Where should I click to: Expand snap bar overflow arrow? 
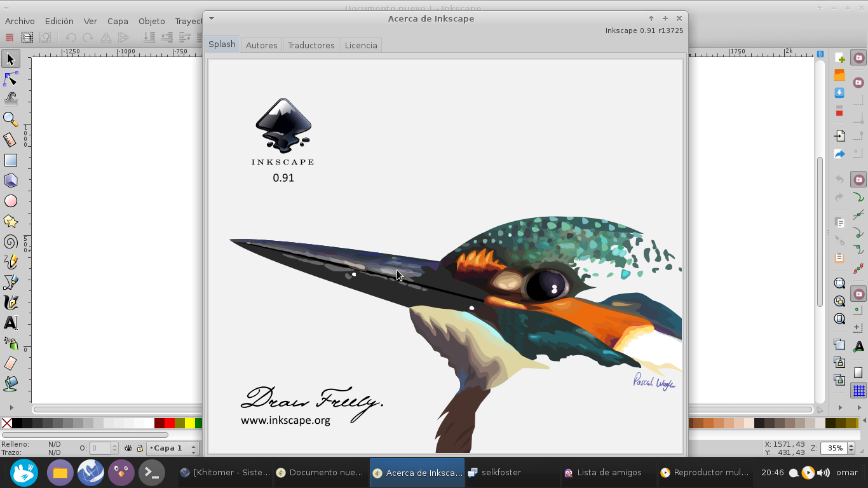[858, 407]
